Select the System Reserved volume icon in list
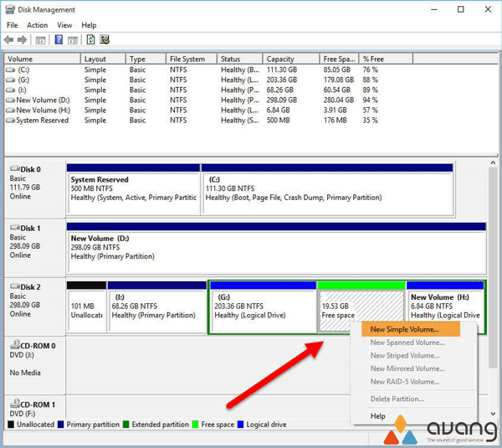This screenshot has width=502, height=448. pos(10,120)
